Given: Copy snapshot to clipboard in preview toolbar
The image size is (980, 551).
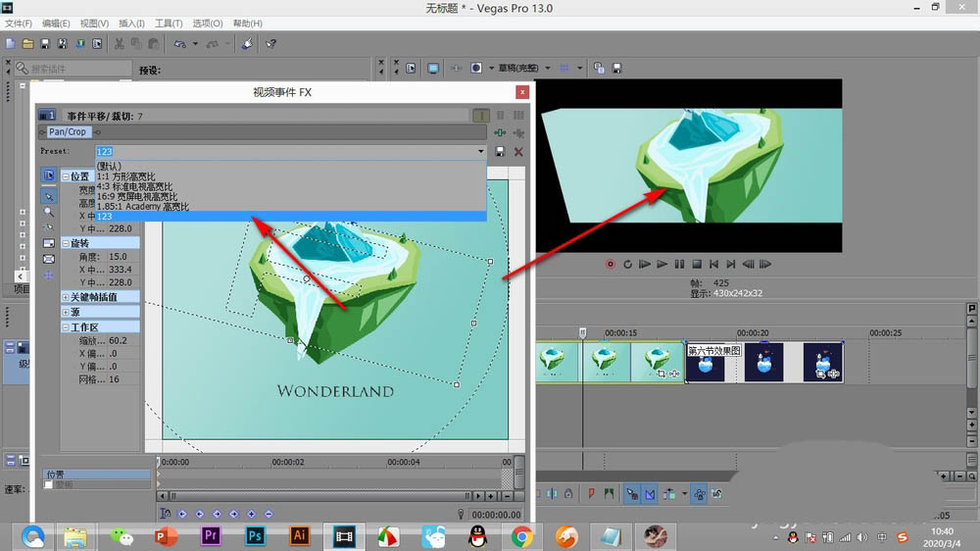Looking at the screenshot, I should coord(599,68).
